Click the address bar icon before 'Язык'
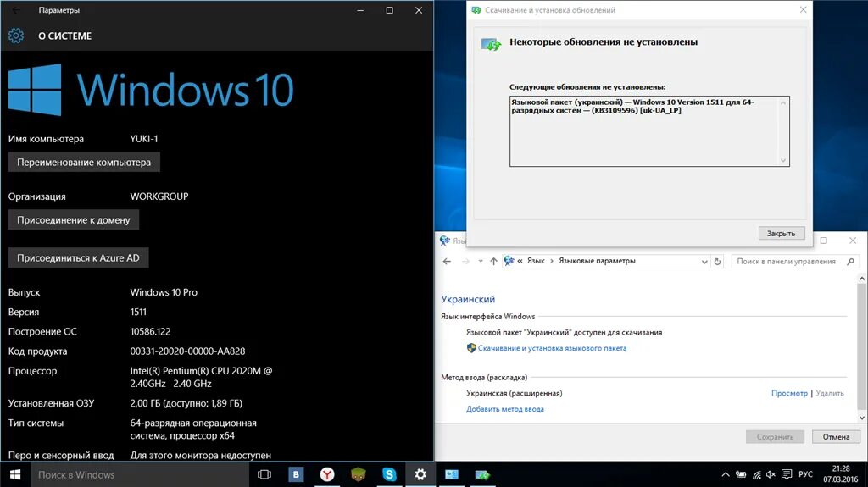Image resolution: width=868 pixels, height=487 pixels. click(x=509, y=261)
